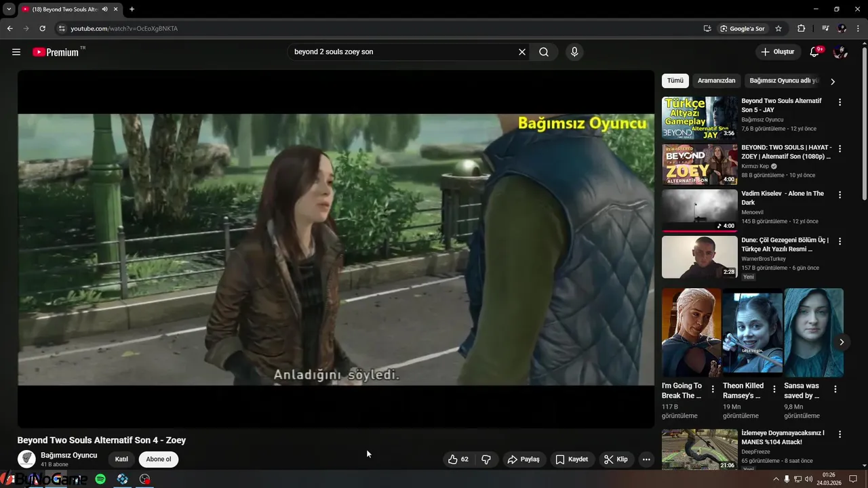Click the Oluştur create button
Viewport: 868px width, 488px height.
pyautogui.click(x=778, y=52)
